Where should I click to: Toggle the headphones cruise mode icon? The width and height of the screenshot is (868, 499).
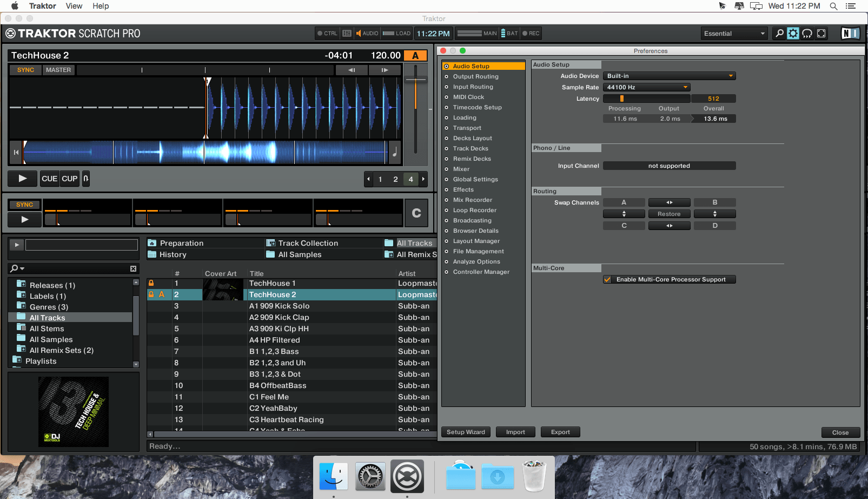tap(807, 34)
